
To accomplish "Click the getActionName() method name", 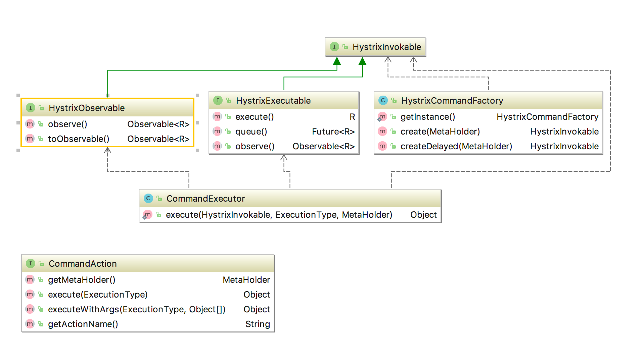I will click(83, 324).
